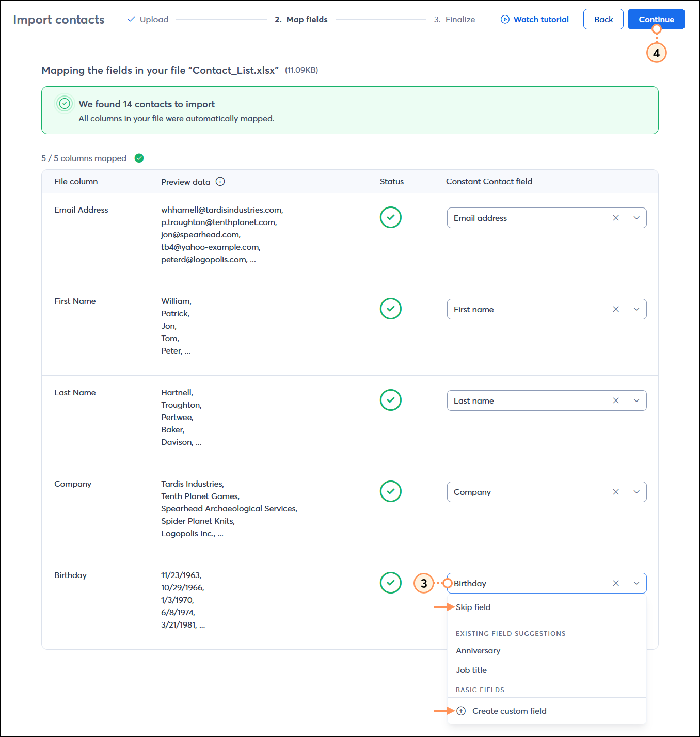Select Anniversary from existing field suggestions
Screen dimensions: 700x737
[x=478, y=650]
